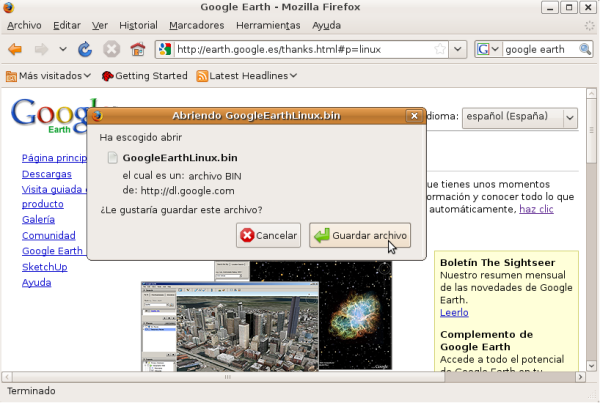Click the SketchUp link
Image resolution: width=600 pixels, height=403 pixels.
click(44, 267)
